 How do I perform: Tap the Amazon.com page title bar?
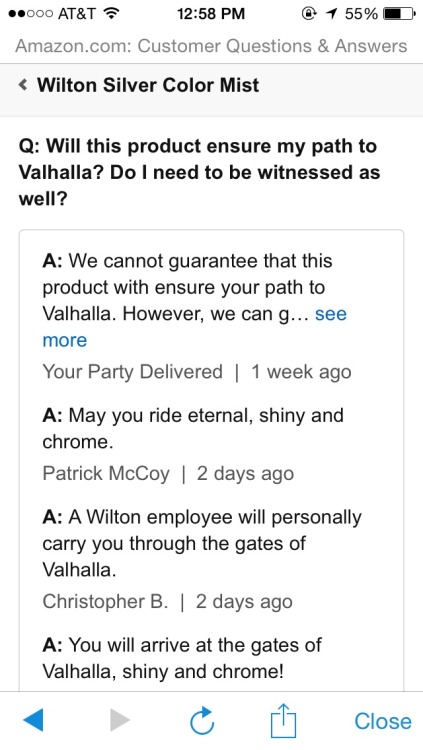(x=212, y=46)
